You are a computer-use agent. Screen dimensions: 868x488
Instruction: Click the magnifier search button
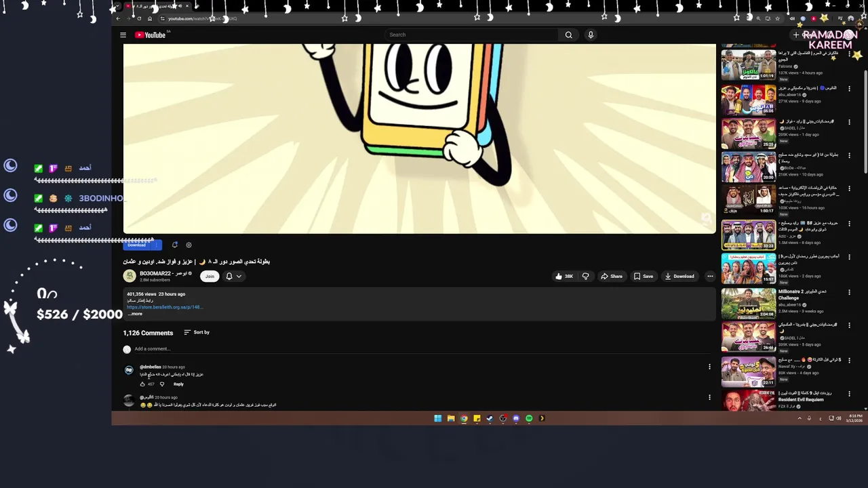[568, 35]
